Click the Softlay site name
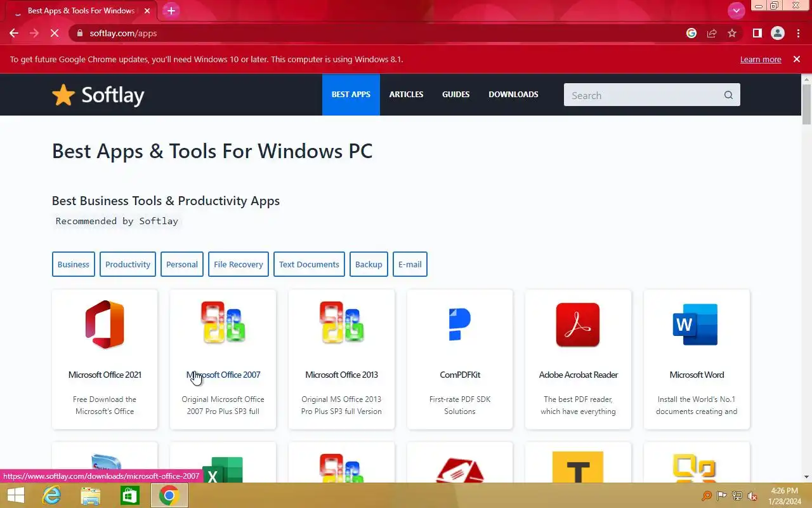This screenshot has height=508, width=812. (x=113, y=95)
